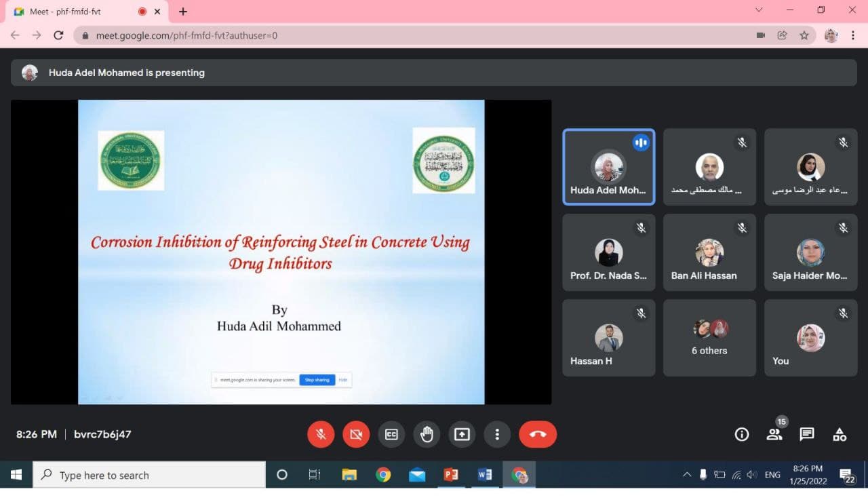The image size is (868, 500).
Task: Click Stop sharing in the presentation banner
Action: (316, 380)
